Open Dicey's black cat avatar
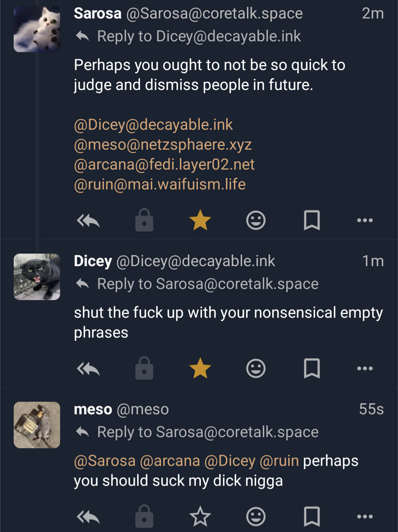 tap(37, 277)
